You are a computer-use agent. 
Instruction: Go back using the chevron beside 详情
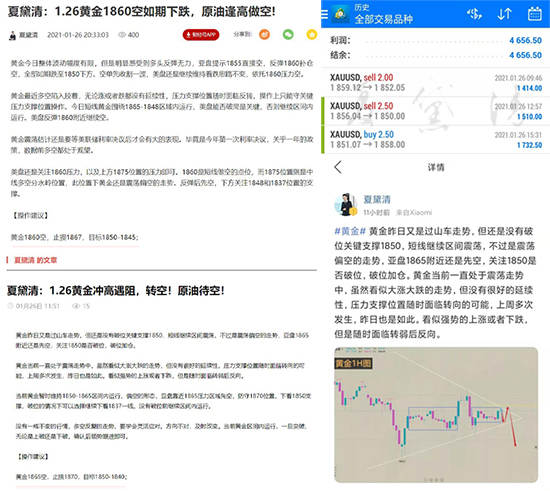338,167
